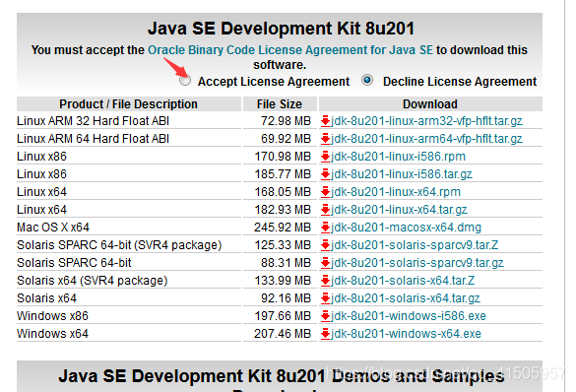
Task: Open the jdk-8u201-solaris-sparcv9.tar.Z link
Action: click(415, 245)
